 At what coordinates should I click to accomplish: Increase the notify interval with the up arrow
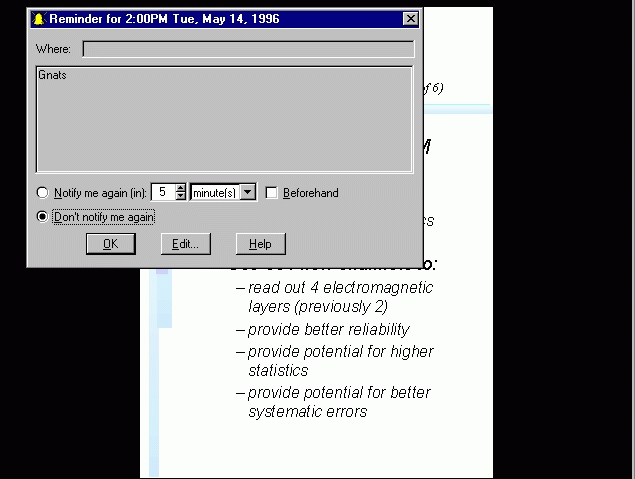180,188
